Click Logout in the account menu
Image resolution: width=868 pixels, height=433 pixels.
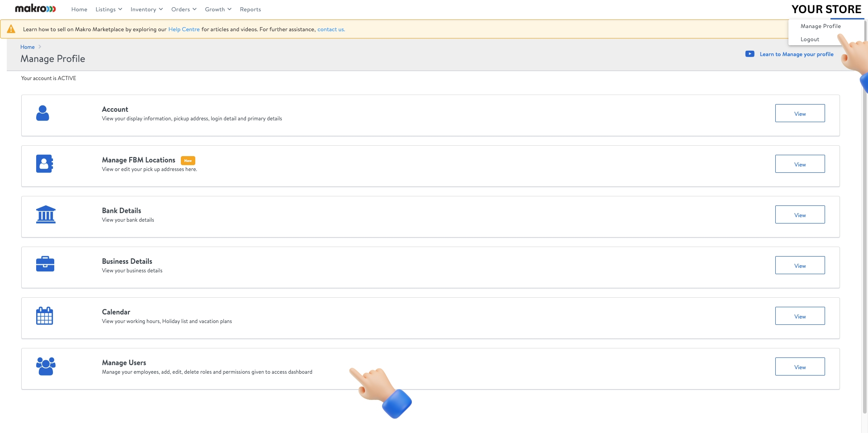pyautogui.click(x=810, y=39)
